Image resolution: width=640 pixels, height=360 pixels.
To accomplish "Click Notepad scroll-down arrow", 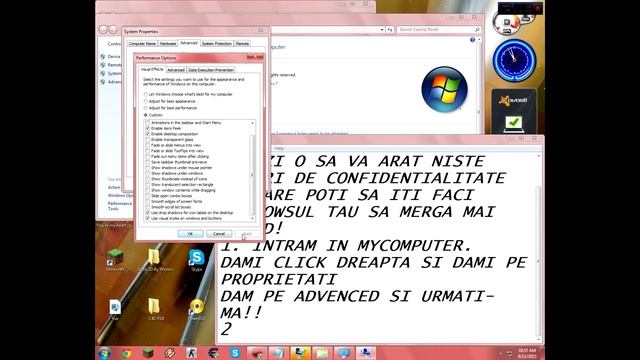I will tap(539, 340).
